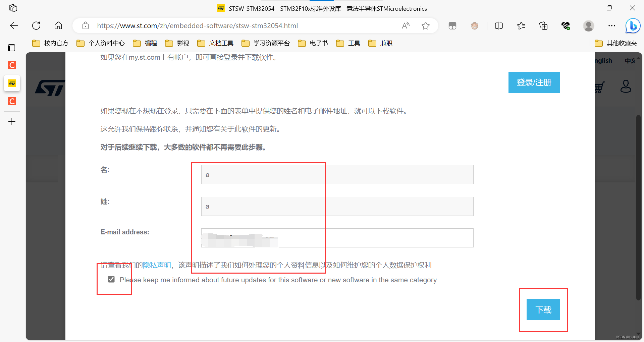Screen dimensions: 644x342
Task: Open the 电子书 bookmarks folder
Action: (313, 43)
